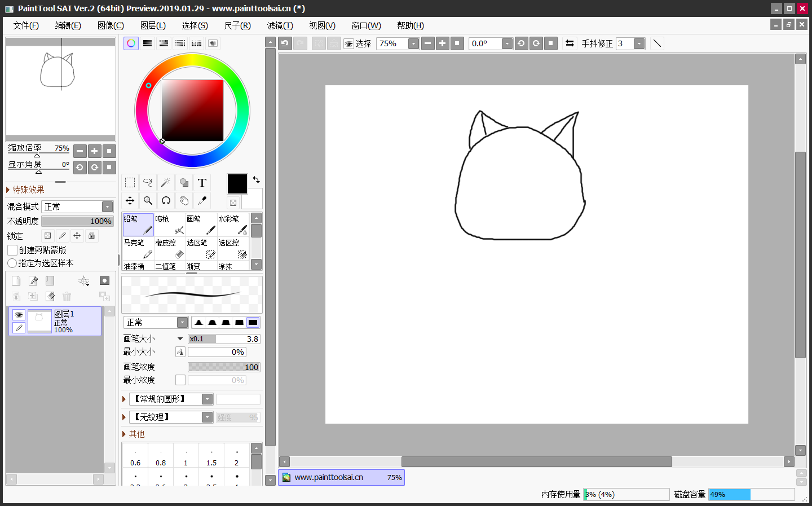The image size is (812, 506).
Task: Click the transparent color button
Action: click(233, 203)
